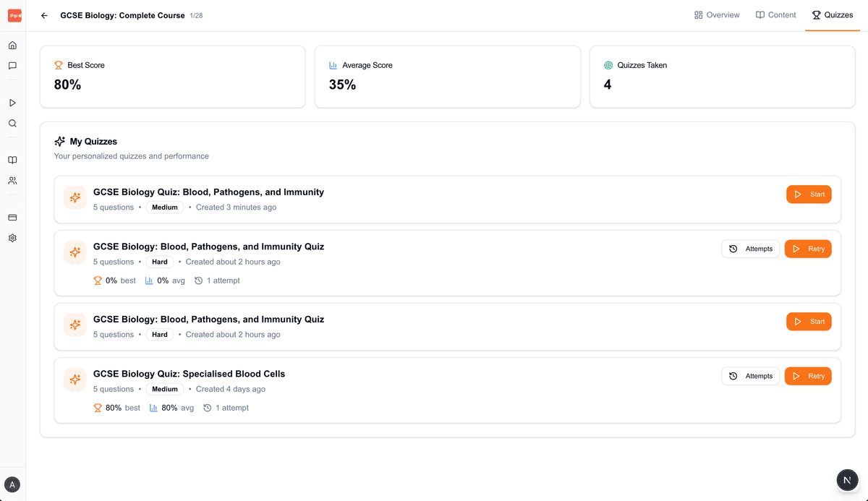The image size is (868, 501).
Task: Select the community people icon in the sidebar
Action: point(12,180)
